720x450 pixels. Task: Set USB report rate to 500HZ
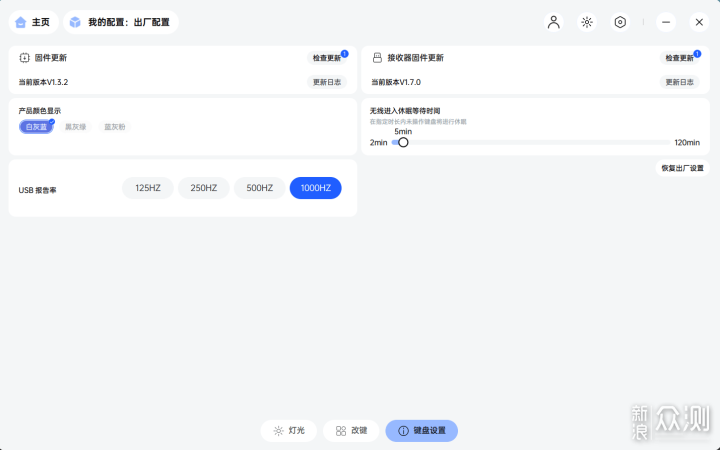point(259,188)
